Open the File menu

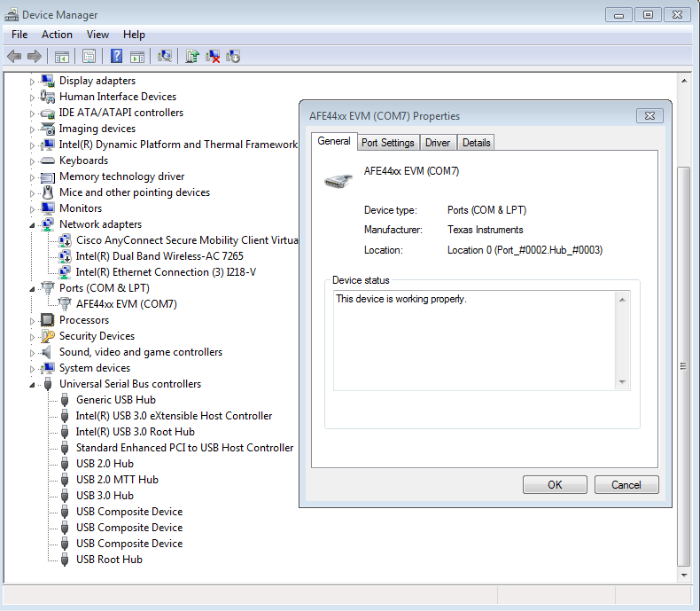tap(19, 35)
